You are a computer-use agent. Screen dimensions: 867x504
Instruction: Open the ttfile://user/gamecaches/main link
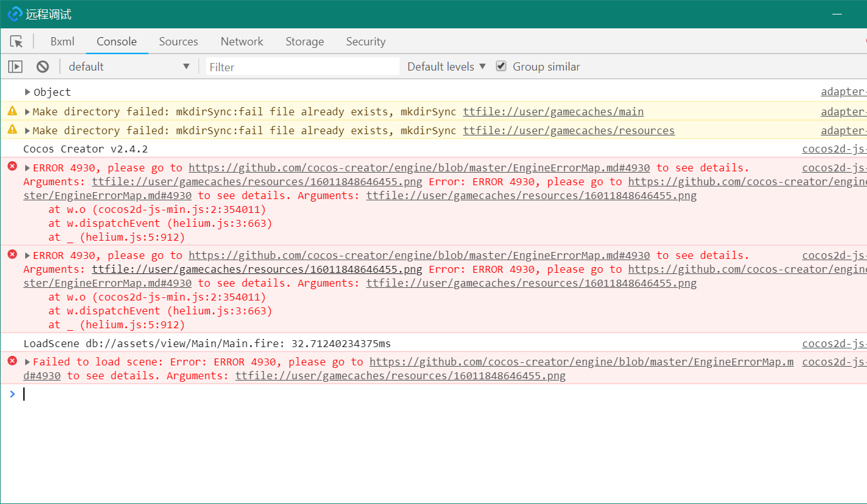coord(553,112)
